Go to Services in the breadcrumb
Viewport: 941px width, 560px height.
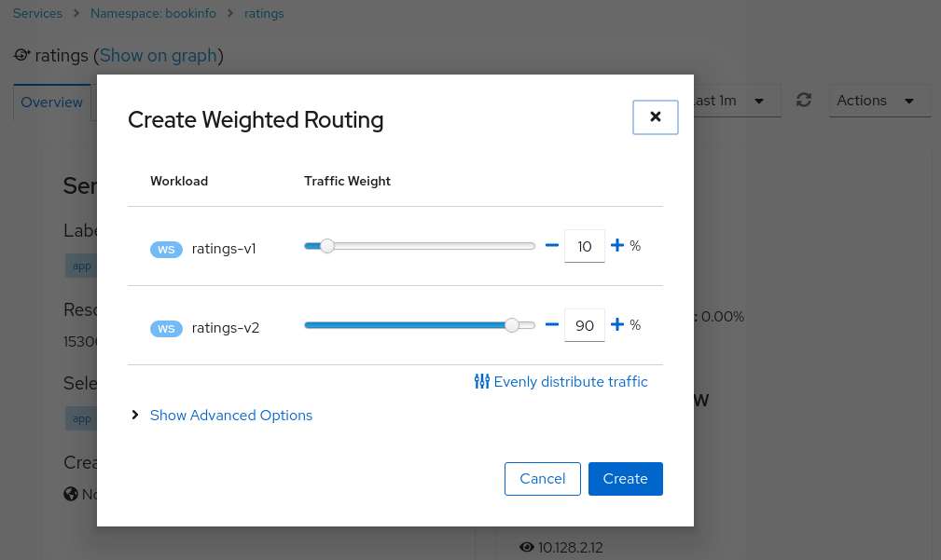point(37,14)
